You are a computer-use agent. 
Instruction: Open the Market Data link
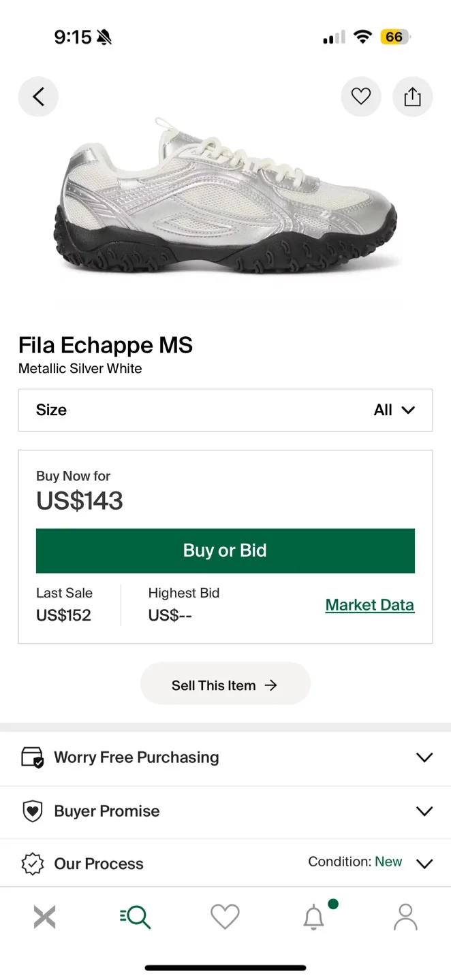tap(369, 604)
